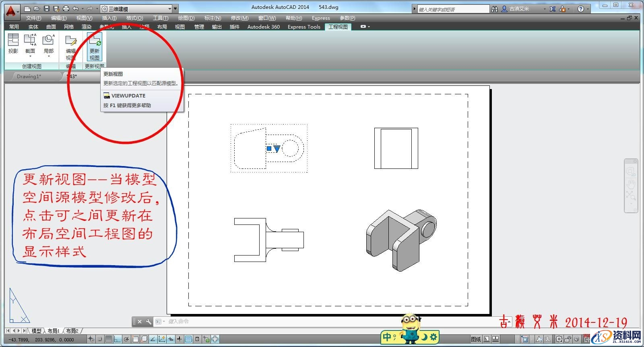Click the 投影 projection view icon
This screenshot has height=347, width=644.
(x=13, y=44)
